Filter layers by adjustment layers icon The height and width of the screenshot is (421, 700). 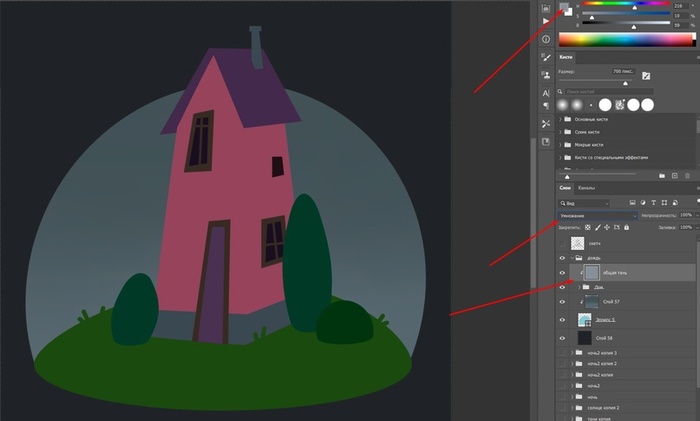[x=643, y=203]
